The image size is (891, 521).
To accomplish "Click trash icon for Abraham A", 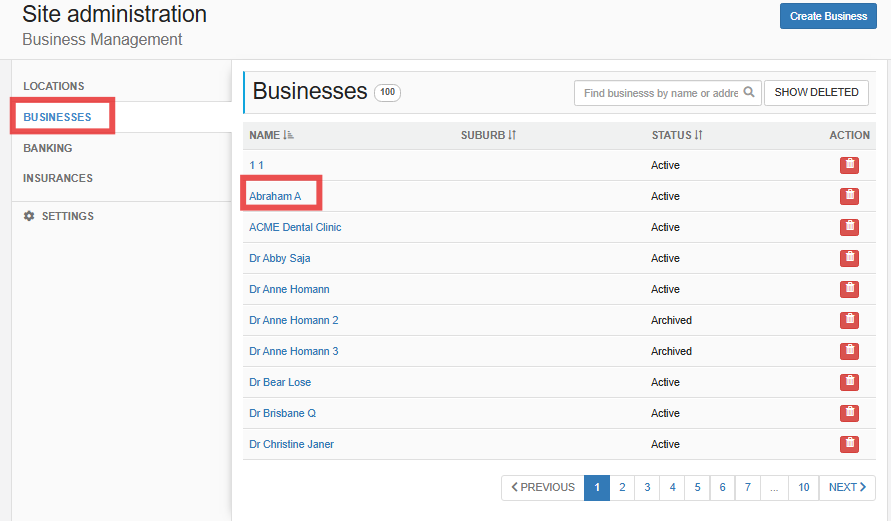I will pos(849,196).
